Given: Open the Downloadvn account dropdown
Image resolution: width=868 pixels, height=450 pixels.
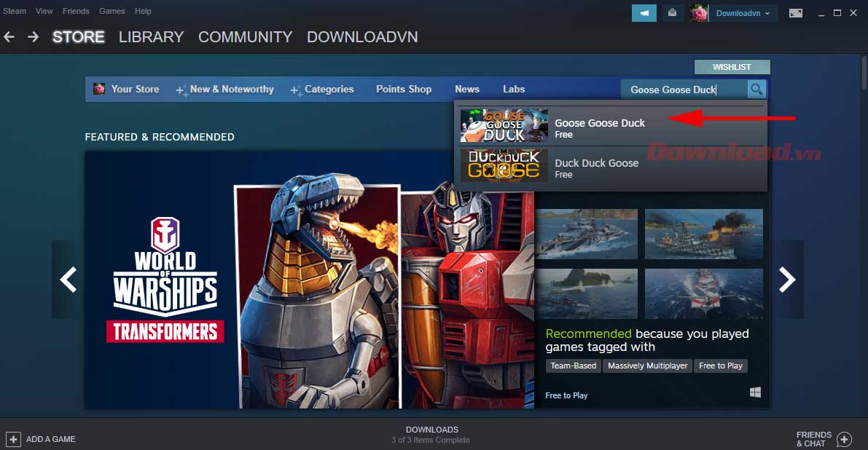Looking at the screenshot, I should pyautogui.click(x=743, y=13).
